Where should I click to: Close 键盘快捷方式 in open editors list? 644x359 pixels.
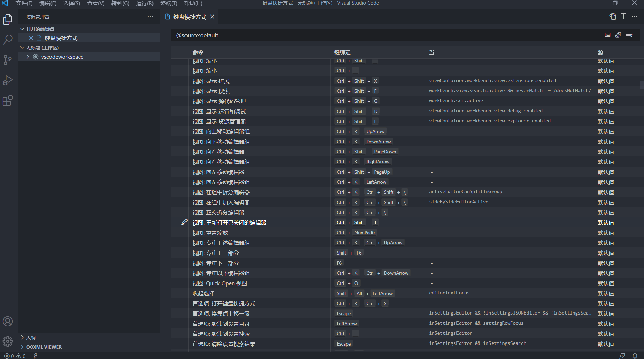31,38
